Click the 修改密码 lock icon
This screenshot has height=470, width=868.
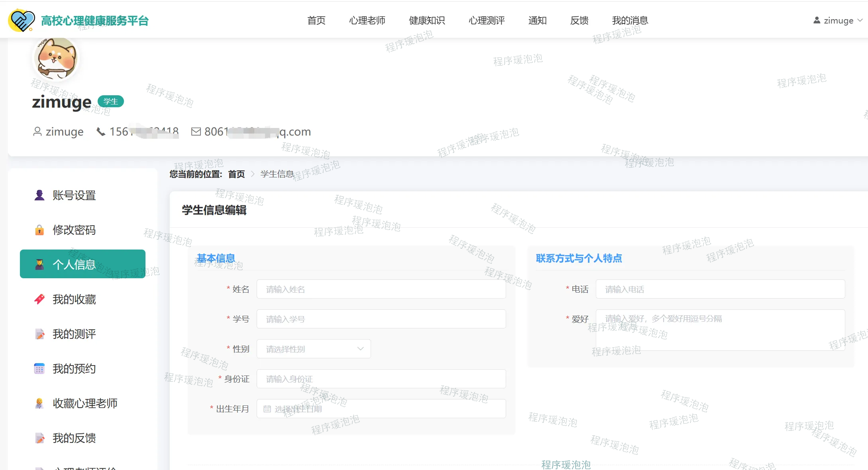[39, 230]
